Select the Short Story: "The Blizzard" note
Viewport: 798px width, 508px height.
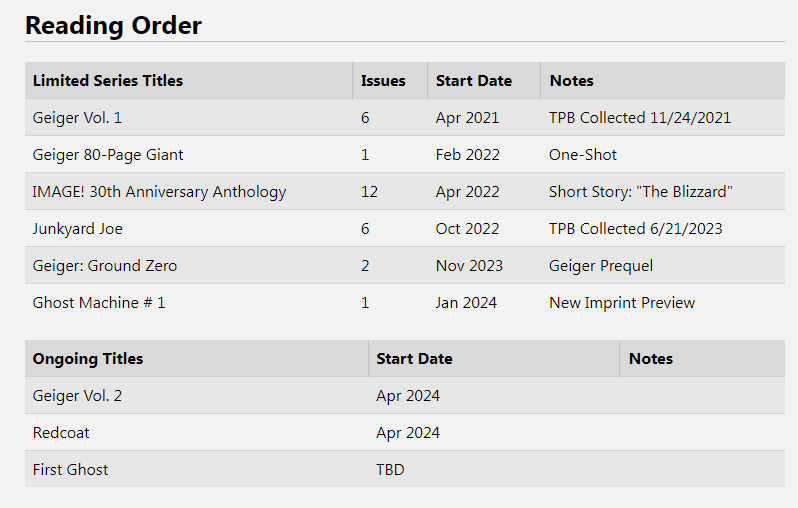click(x=641, y=192)
